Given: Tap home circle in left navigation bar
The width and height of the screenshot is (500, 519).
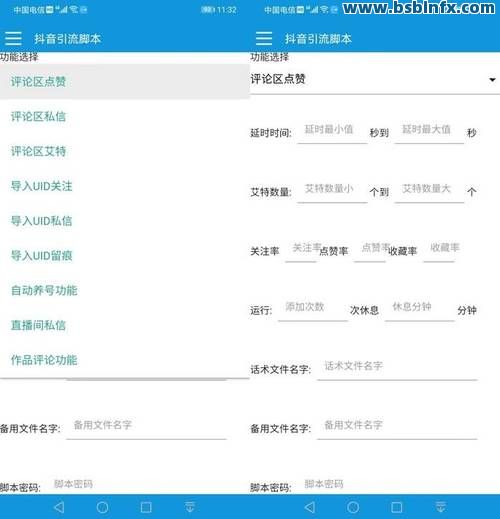Looking at the screenshot, I should [102, 507].
